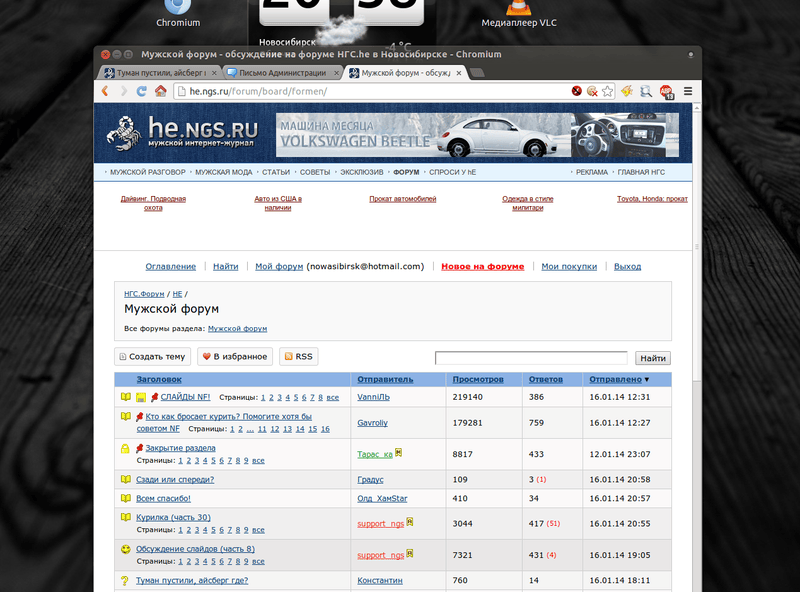Sort topics by Просмотров column
This screenshot has height=592, width=800.
click(478, 379)
